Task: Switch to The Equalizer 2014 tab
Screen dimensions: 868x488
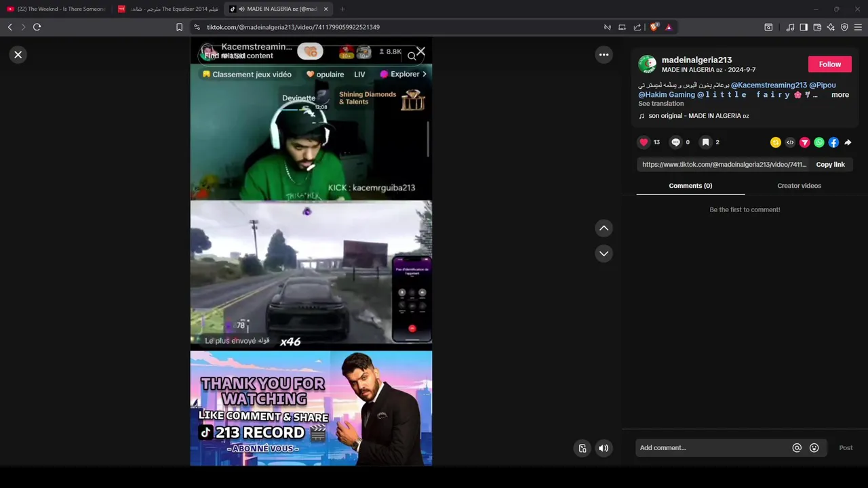Action: (168, 9)
